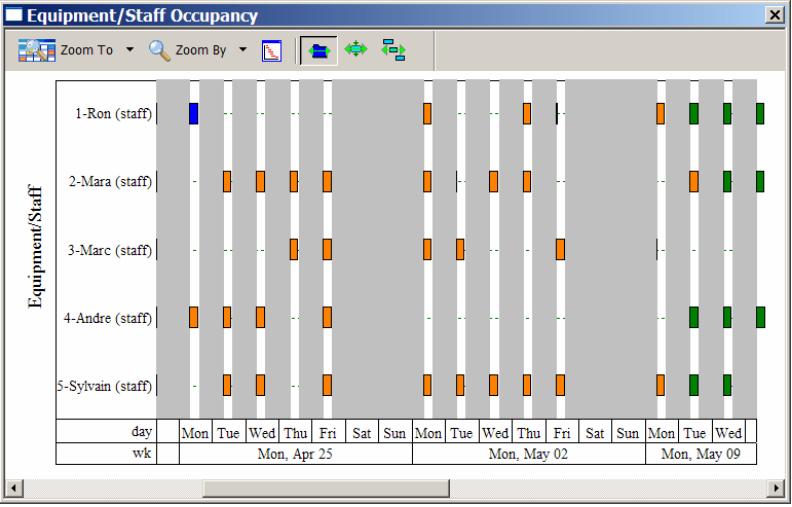Expand the Zoom By dropdown arrow

[242, 50]
